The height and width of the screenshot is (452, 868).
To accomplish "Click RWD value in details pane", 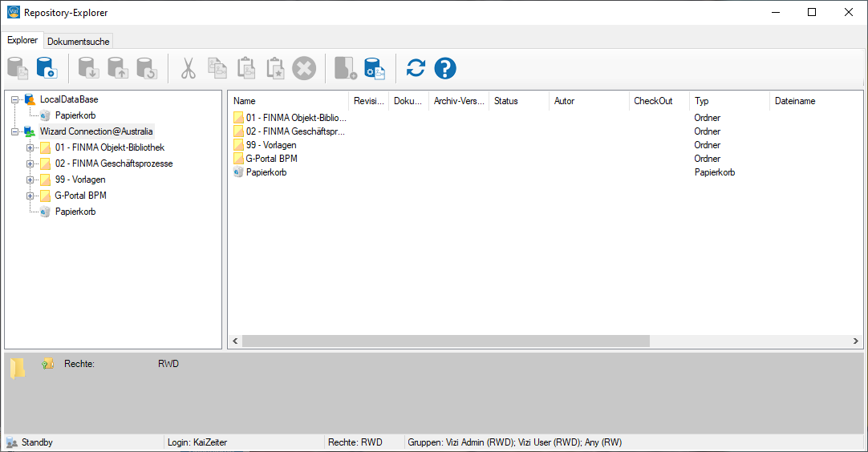I will pyautogui.click(x=168, y=364).
